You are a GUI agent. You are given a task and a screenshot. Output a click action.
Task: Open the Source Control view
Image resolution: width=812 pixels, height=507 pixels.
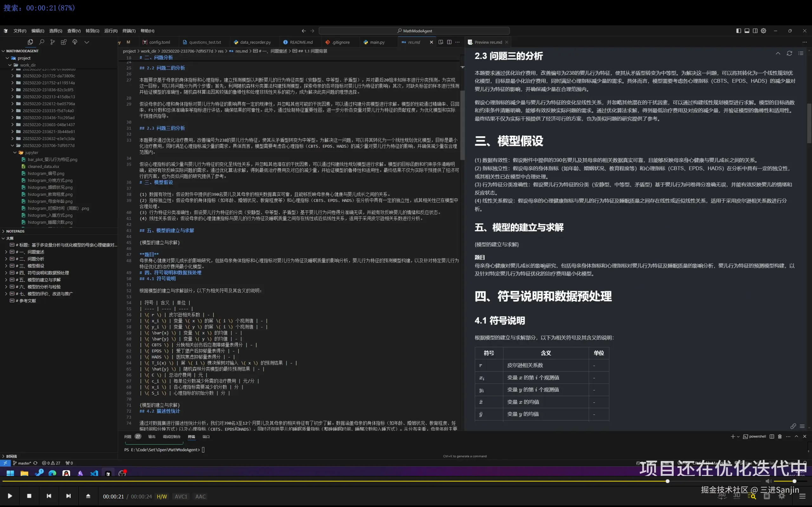click(x=53, y=42)
